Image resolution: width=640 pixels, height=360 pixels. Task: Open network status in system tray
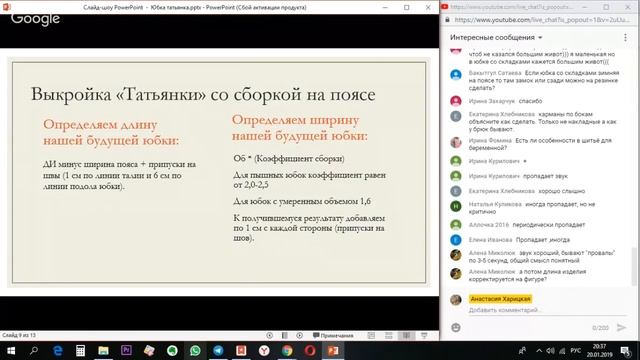562,351
